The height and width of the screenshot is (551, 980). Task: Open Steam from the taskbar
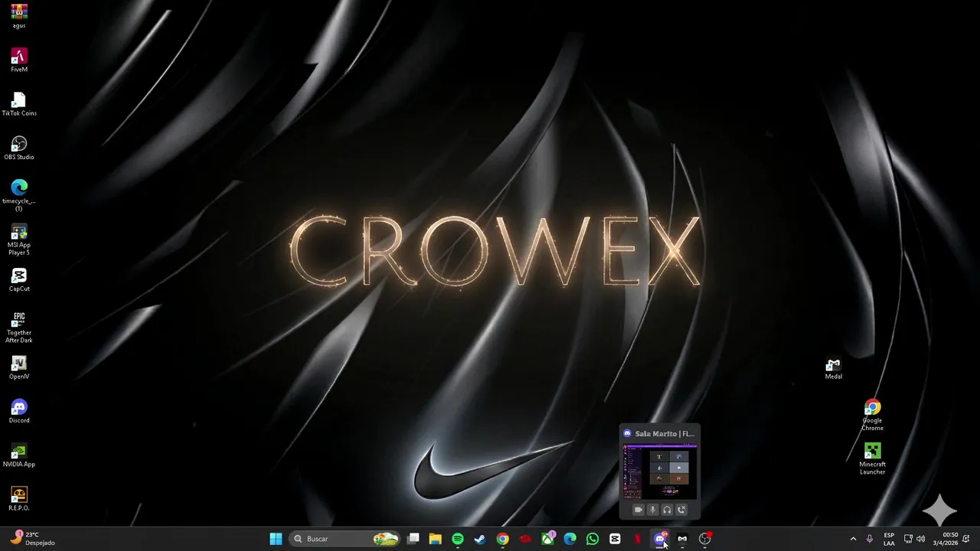coord(480,539)
